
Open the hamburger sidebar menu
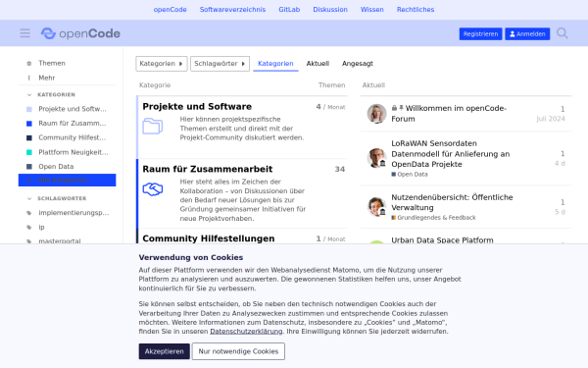[x=24, y=33]
